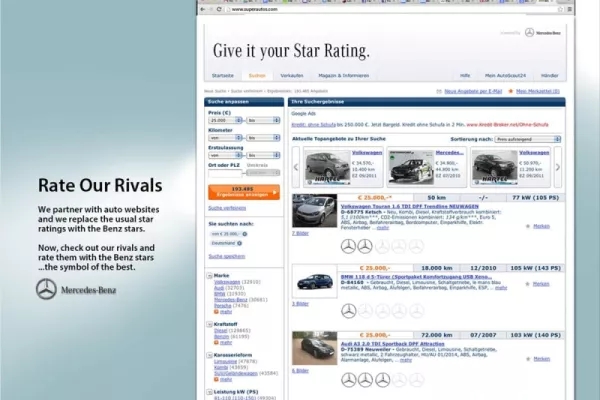Open the Hilfe tab
600x400 pixels.
click(465, 76)
